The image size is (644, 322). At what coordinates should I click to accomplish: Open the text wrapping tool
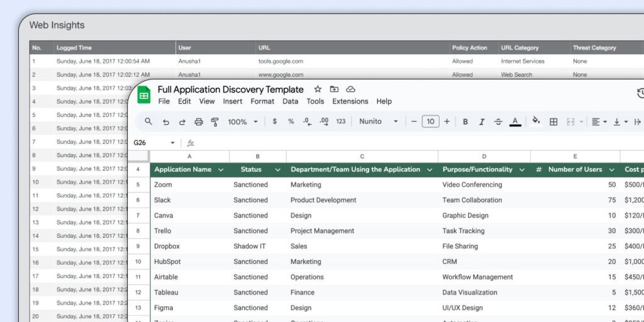[638, 122]
